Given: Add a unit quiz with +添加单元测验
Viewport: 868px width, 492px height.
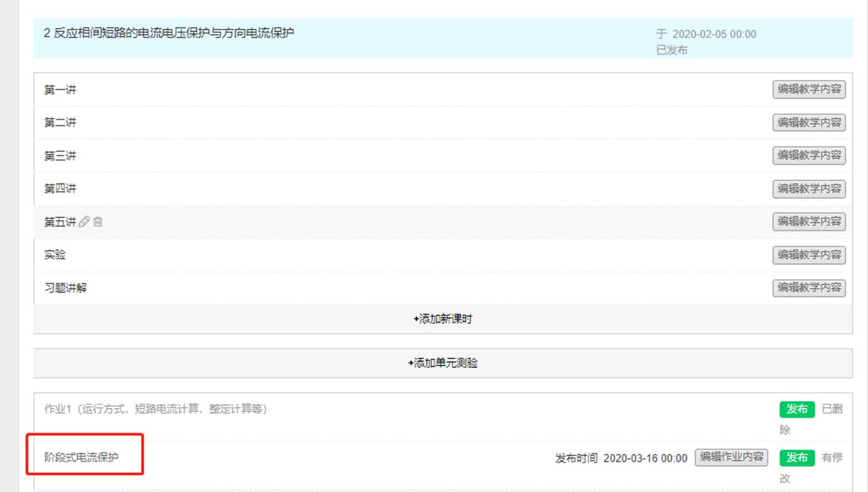Looking at the screenshot, I should click(x=443, y=363).
